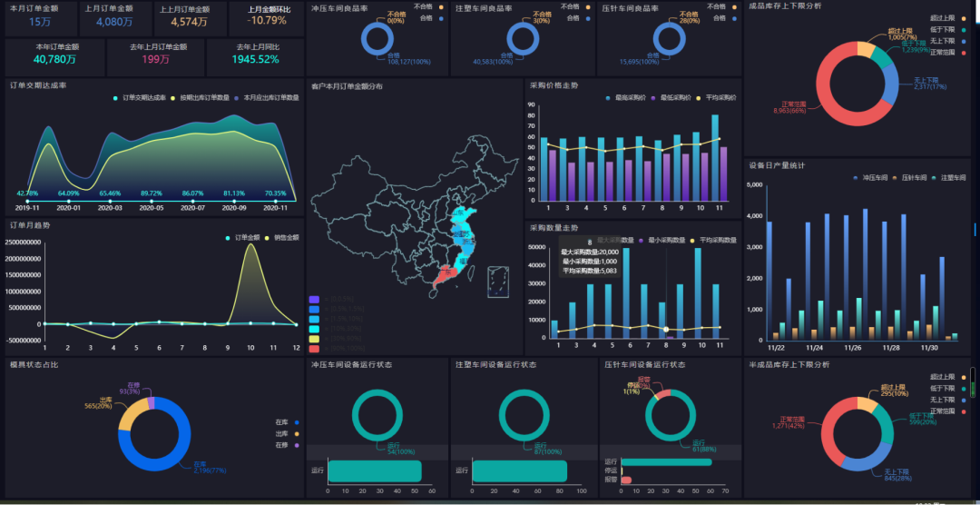Open the 去年上月同比 KPI card
Screen dimensions: 980x505
click(257, 57)
